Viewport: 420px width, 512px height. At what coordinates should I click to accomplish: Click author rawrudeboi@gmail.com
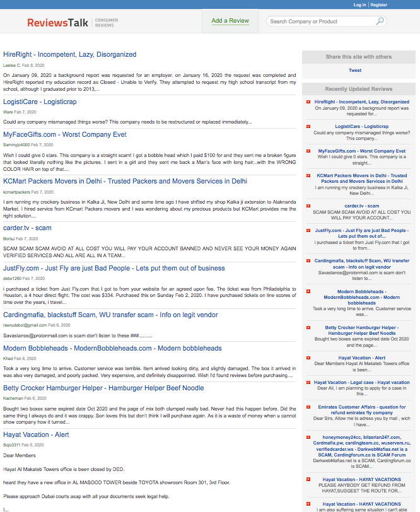tap(25, 325)
